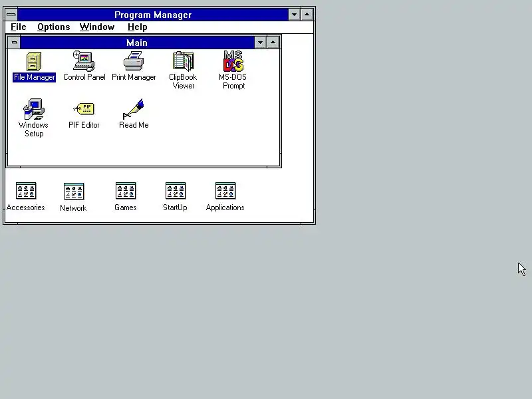Open the Window menu
The image size is (532, 399).
[x=97, y=27]
